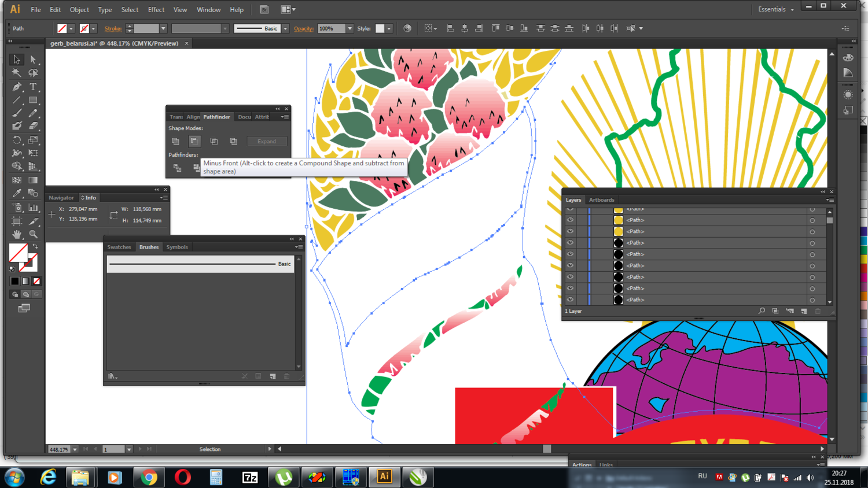Hide the bottom-most Path row in Layers
Viewport: 868px width, 488px height.
(x=570, y=300)
